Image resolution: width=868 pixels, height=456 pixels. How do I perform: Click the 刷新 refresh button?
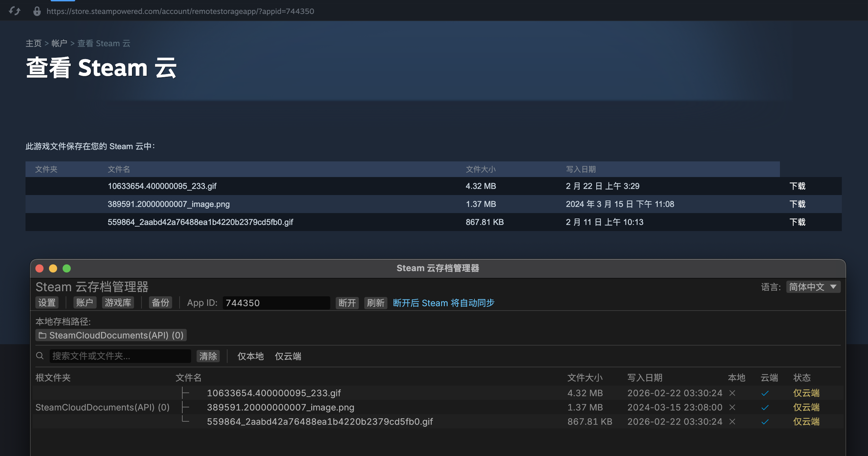(375, 303)
